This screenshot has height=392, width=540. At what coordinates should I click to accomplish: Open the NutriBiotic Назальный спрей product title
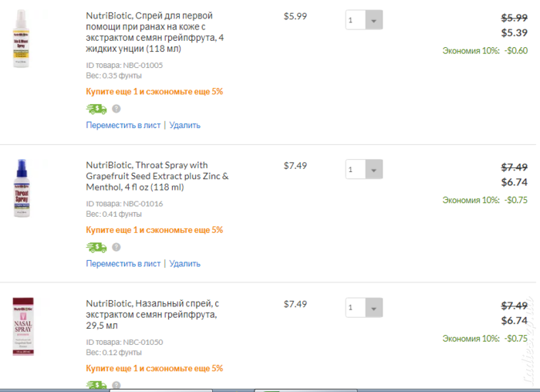tap(153, 315)
